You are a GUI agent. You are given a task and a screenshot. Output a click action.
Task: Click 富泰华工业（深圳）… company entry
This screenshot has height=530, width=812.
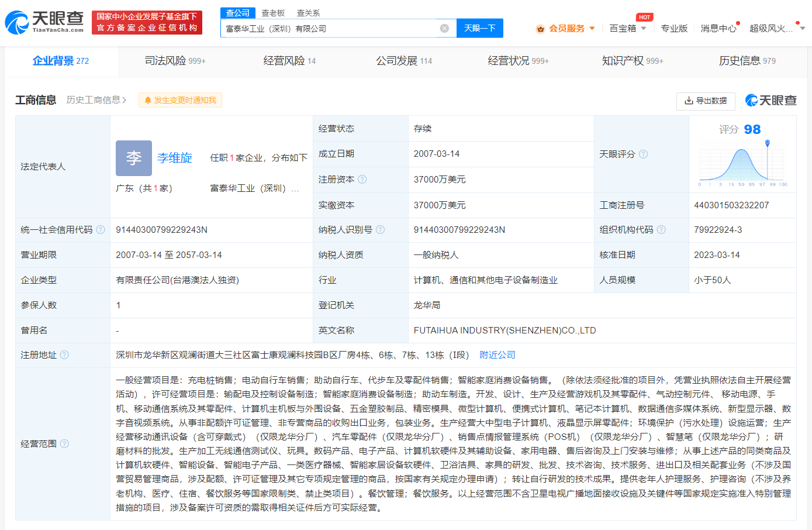point(255,188)
